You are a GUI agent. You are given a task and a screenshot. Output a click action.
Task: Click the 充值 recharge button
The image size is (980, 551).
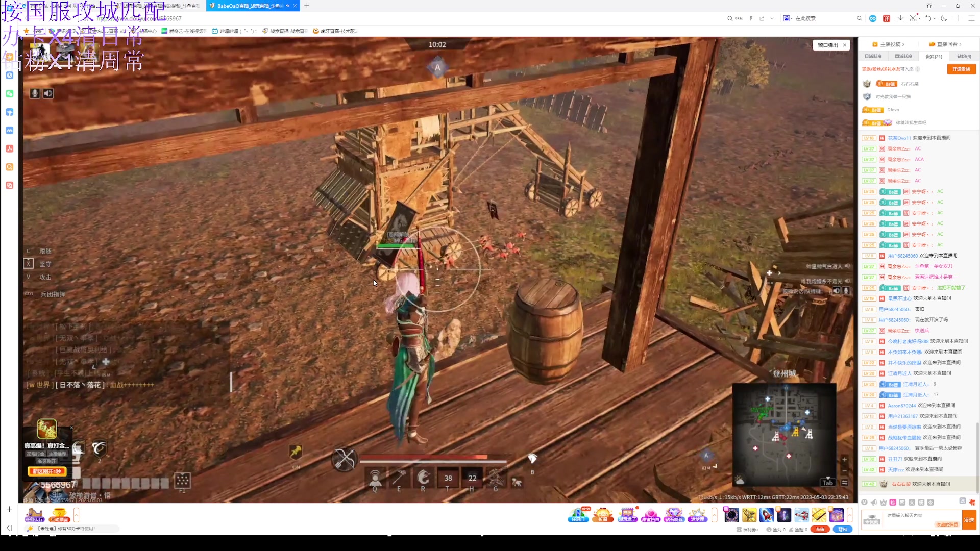(820, 529)
